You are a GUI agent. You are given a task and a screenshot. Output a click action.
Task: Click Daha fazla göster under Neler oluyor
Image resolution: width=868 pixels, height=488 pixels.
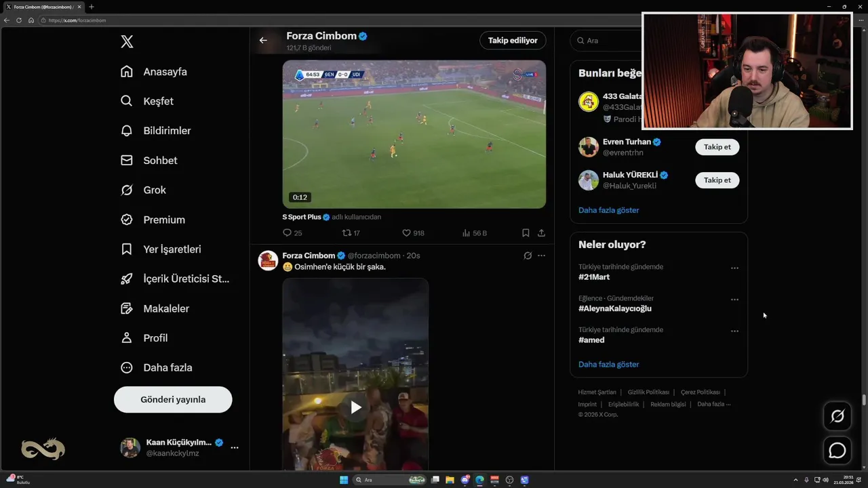click(x=608, y=365)
